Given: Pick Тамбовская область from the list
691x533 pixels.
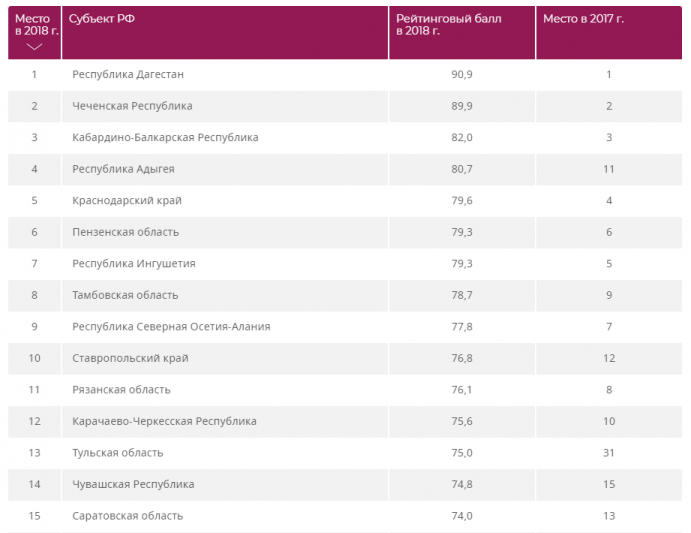Looking at the screenshot, I should point(125,295).
